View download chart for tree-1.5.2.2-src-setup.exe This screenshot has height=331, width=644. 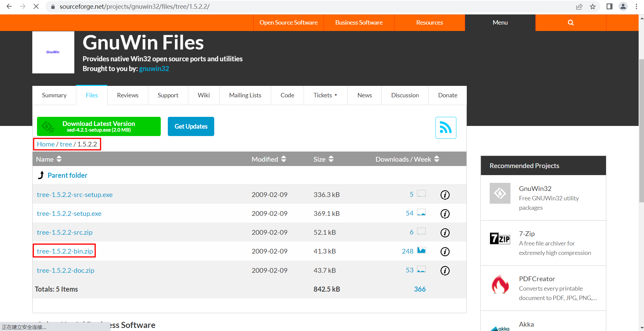421,194
